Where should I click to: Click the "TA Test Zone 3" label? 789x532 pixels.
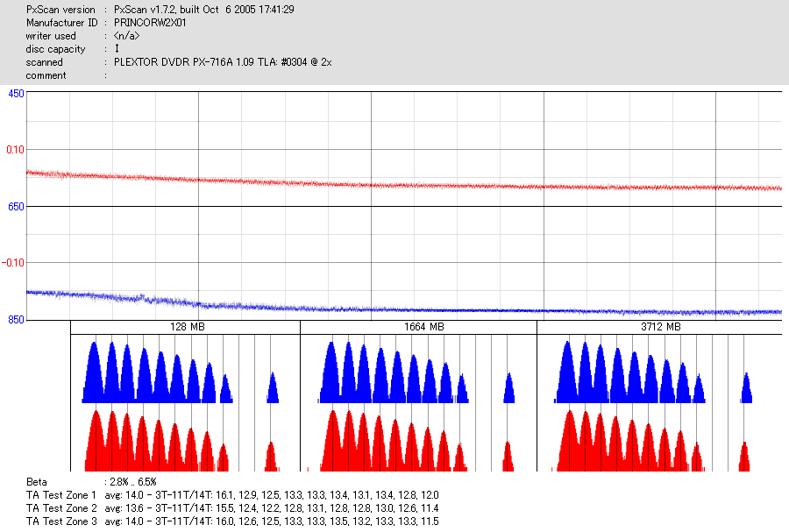pyautogui.click(x=61, y=521)
